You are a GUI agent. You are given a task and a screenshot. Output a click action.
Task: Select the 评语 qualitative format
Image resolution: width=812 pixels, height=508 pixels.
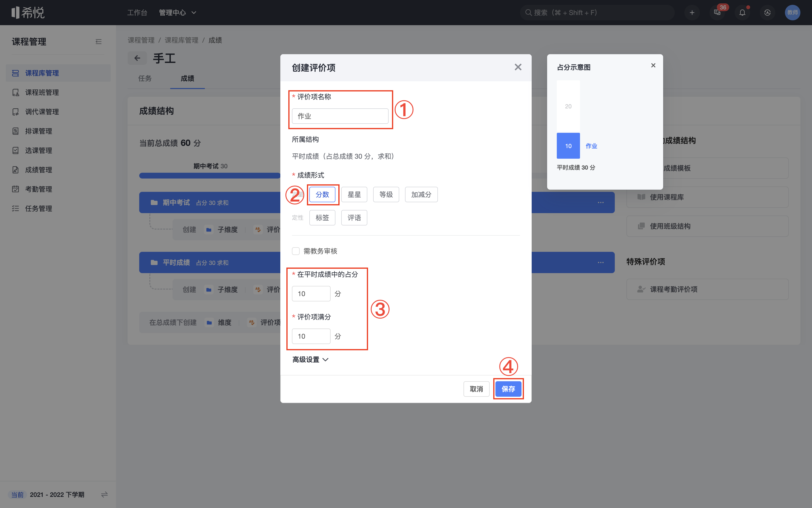click(354, 218)
